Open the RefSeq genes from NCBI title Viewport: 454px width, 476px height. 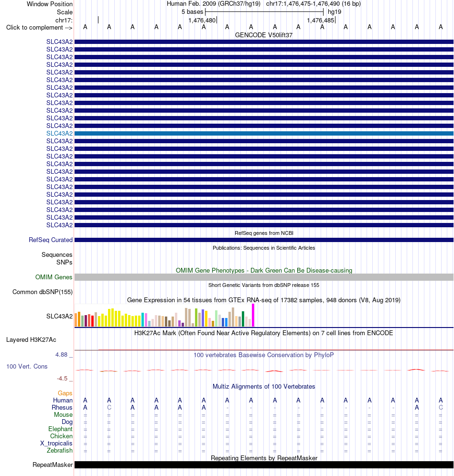(264, 233)
